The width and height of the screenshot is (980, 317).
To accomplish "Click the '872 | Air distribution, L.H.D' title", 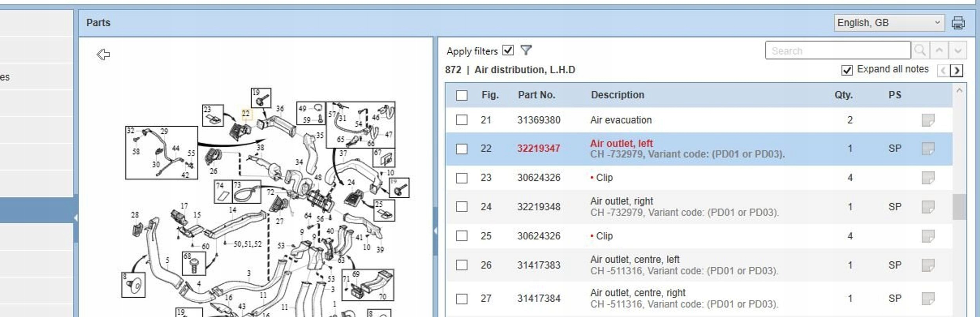I will (x=510, y=70).
